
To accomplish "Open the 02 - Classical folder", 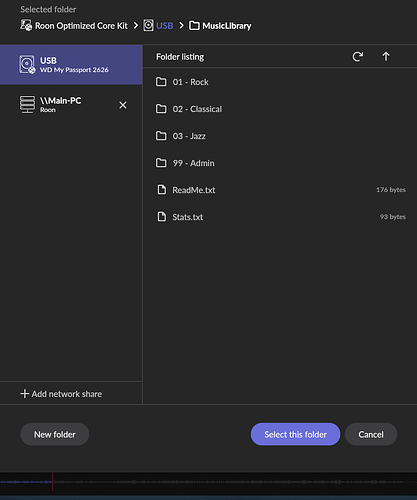I will 280,109.
